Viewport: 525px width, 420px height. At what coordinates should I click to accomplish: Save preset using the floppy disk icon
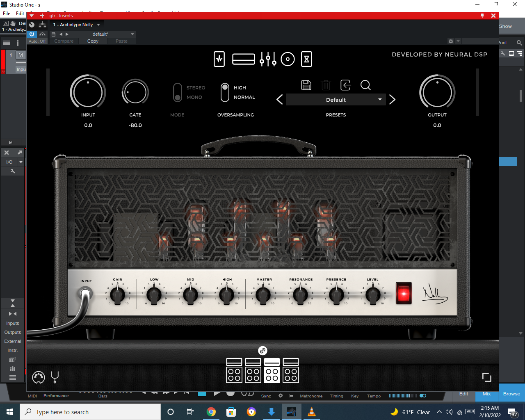[x=306, y=85]
